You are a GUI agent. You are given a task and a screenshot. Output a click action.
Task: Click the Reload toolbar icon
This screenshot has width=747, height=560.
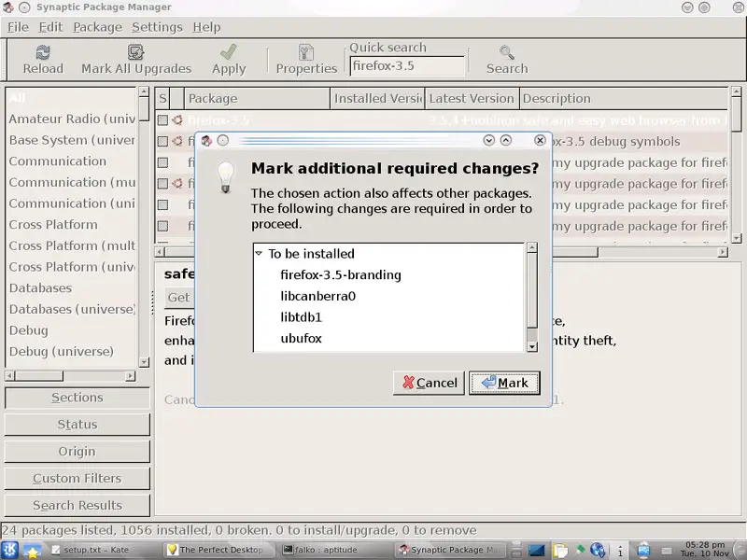pos(43,52)
